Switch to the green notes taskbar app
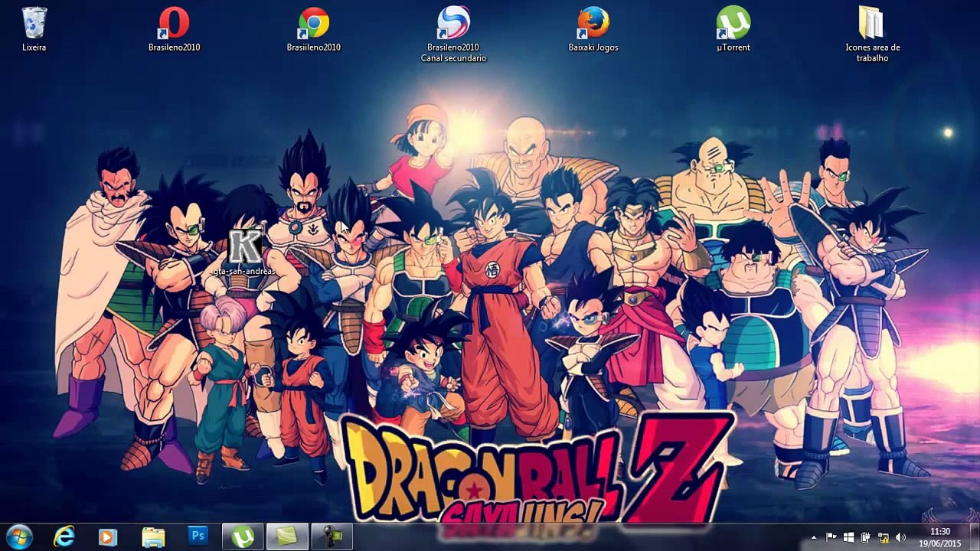Screen dimensions: 980x551 pos(287,536)
